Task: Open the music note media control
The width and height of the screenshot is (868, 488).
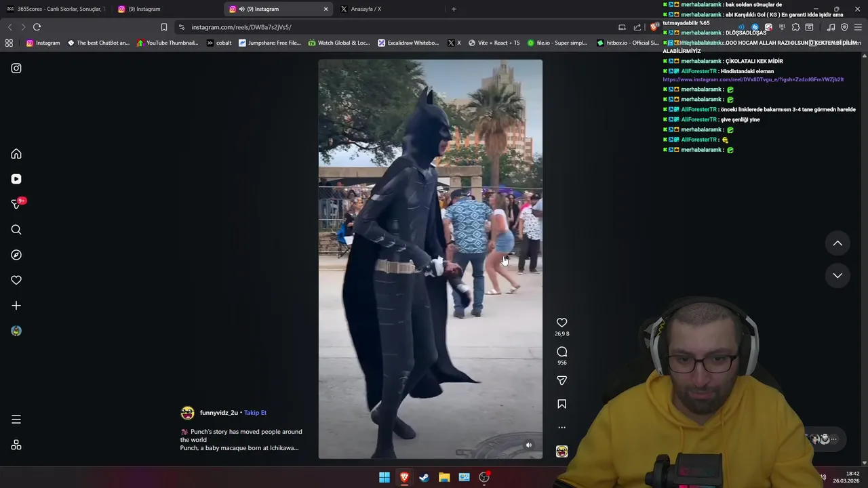Action: (831, 27)
